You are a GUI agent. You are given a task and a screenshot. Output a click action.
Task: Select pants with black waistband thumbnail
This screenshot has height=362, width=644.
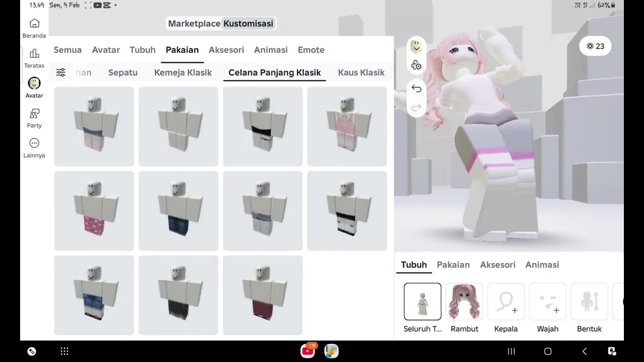pyautogui.click(x=263, y=126)
